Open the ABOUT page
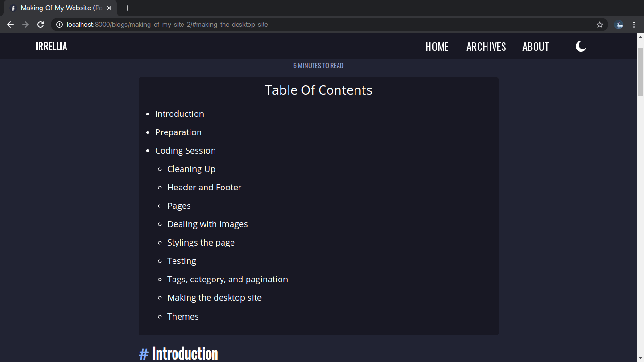 point(536,47)
